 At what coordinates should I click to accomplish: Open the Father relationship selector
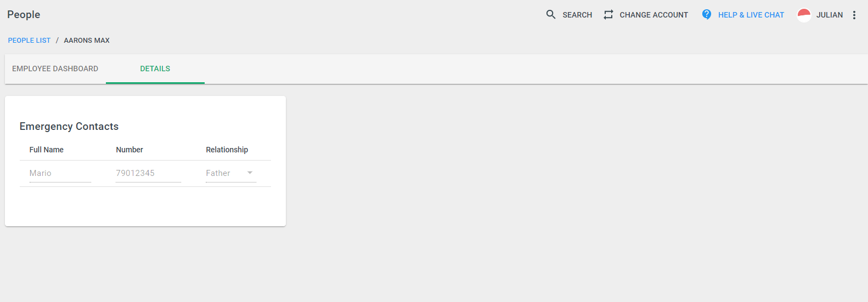click(230, 173)
